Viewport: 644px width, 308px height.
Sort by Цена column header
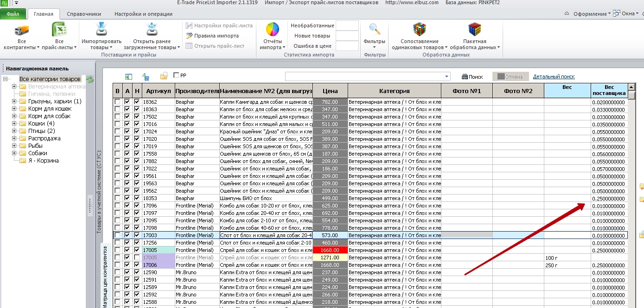tap(330, 91)
